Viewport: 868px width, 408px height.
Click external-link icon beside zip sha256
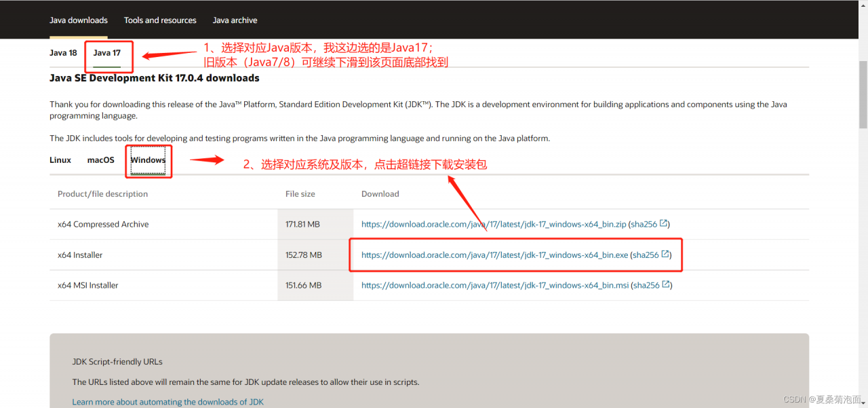pos(664,223)
